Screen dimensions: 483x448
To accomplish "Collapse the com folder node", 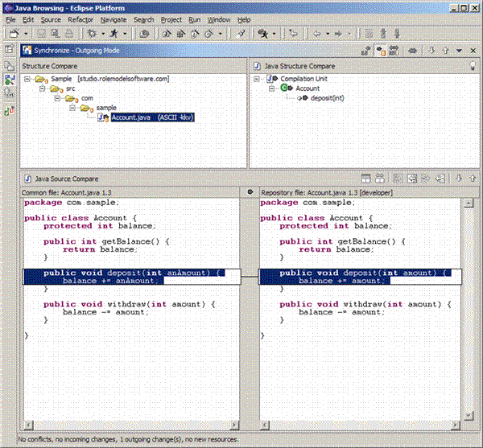I will point(57,98).
